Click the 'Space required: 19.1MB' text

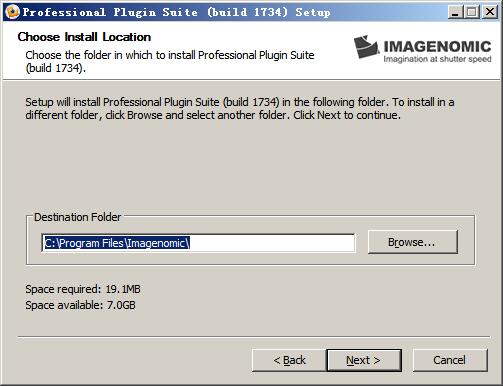point(83,289)
